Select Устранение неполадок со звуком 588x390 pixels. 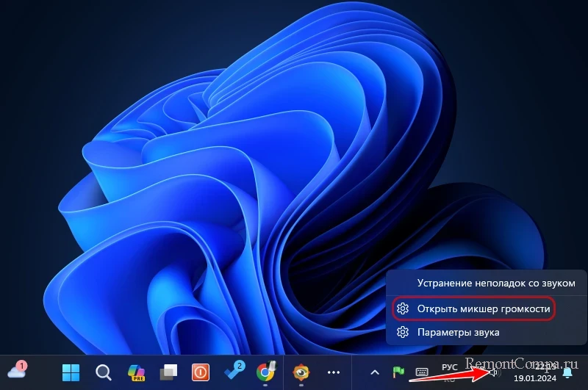[487, 283]
